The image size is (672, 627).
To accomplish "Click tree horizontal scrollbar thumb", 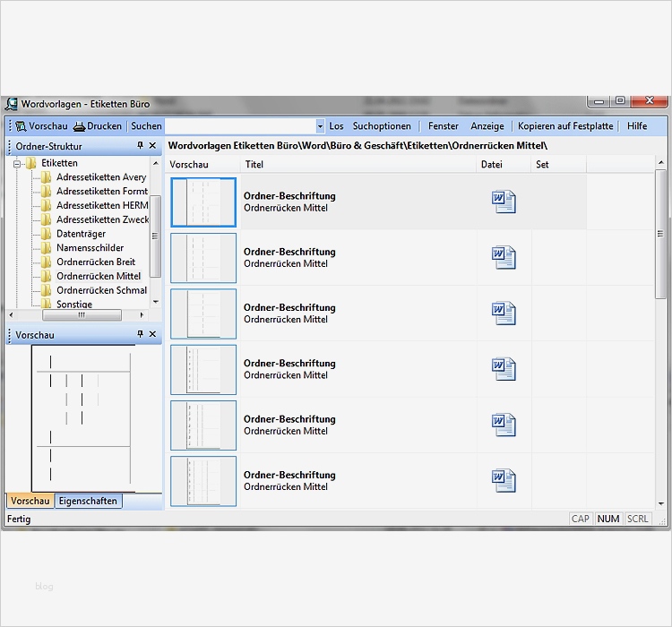I will pyautogui.click(x=82, y=315).
